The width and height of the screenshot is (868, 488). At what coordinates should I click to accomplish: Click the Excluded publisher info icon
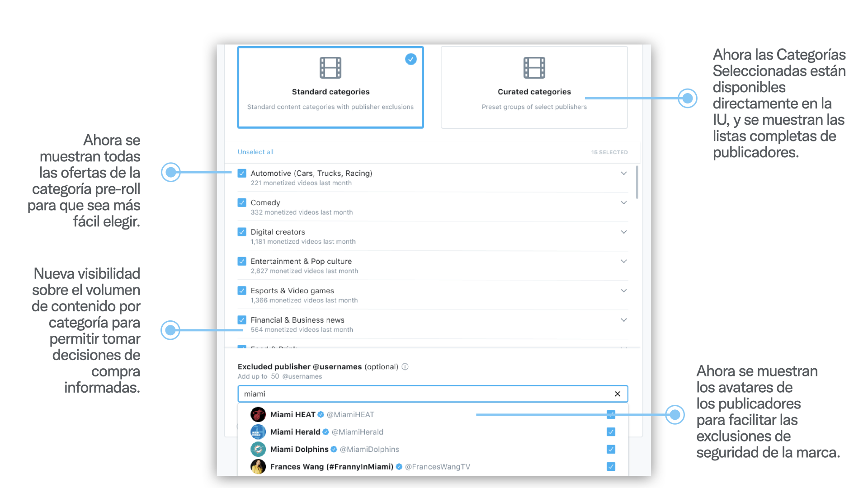click(405, 367)
